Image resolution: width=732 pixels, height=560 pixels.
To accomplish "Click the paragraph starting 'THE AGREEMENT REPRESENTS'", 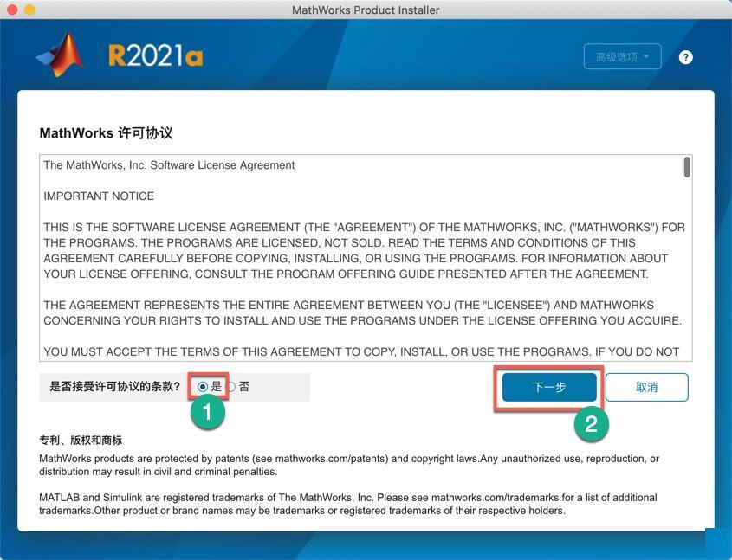I will pos(363,312).
